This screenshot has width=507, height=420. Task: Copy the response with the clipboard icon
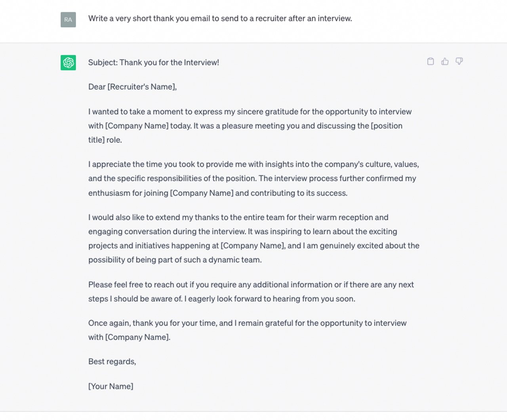(x=431, y=61)
